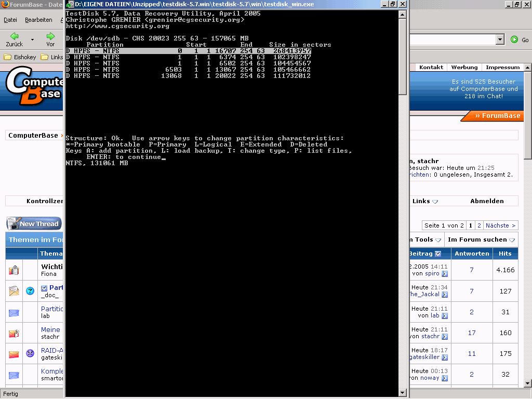Click the sad smiley icon in RAID thread row
This screenshot has width=532, height=399.
click(x=30, y=353)
